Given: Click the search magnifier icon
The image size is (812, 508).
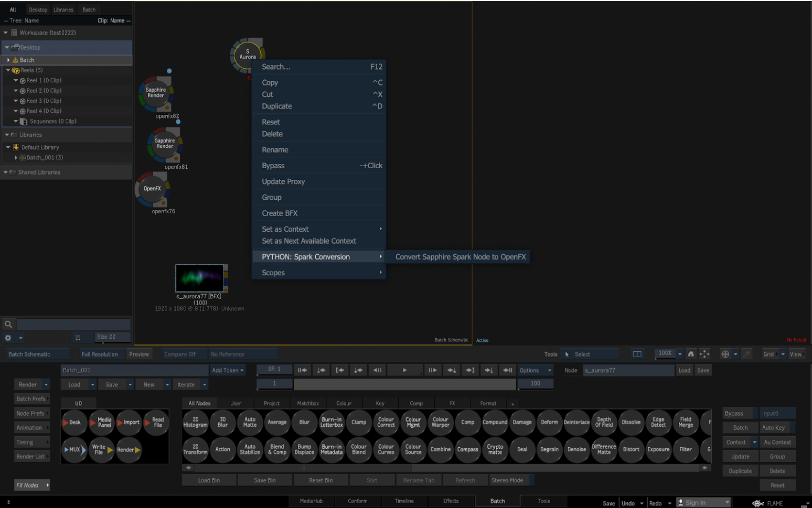Looking at the screenshot, I should click(x=8, y=324).
